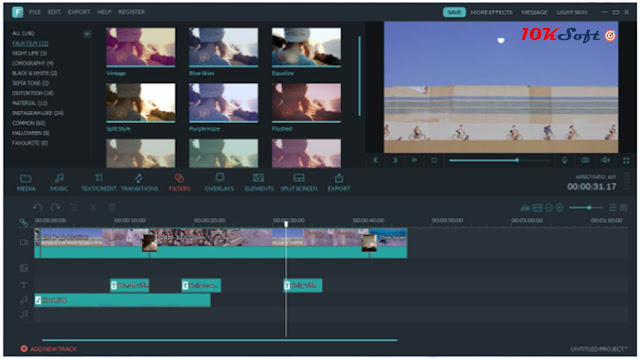Zoom out the timeline with minus icon
640x360 pixels.
(549, 208)
